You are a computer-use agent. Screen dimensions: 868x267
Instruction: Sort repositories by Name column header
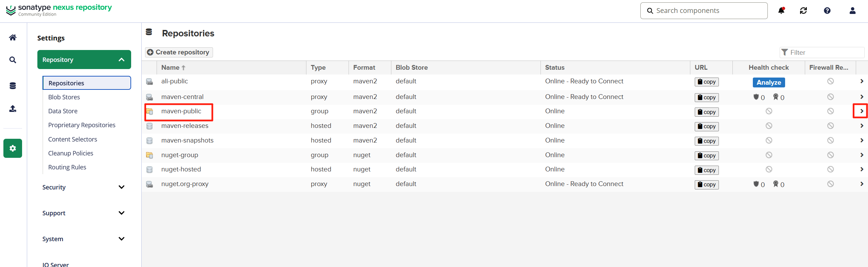tap(231, 67)
